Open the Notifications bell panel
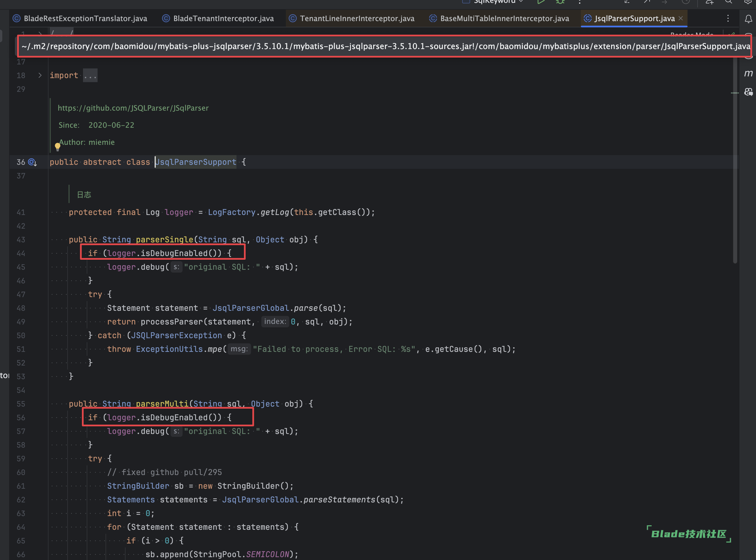Viewport: 756px width, 560px height. tap(748, 19)
